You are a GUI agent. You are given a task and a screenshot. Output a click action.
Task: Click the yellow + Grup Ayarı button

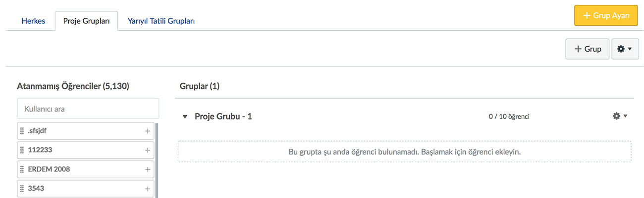click(606, 15)
